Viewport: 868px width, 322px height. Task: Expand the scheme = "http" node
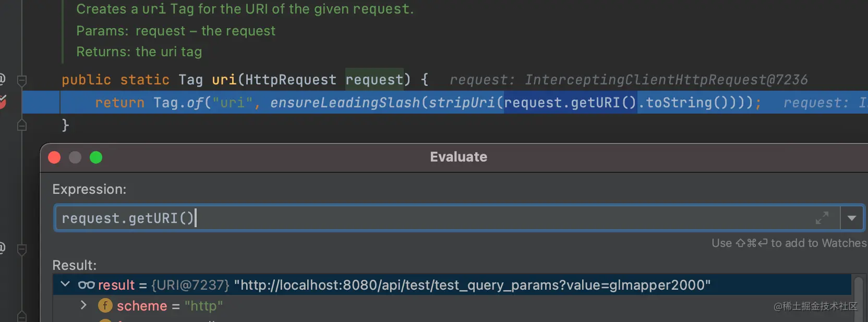tap(83, 305)
